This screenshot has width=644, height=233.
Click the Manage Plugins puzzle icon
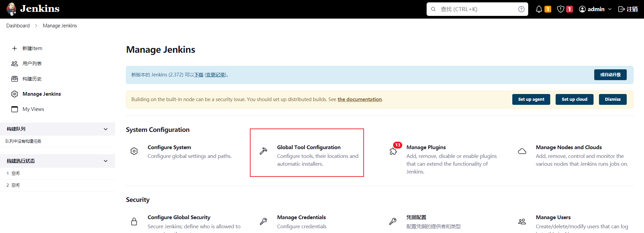[393, 151]
